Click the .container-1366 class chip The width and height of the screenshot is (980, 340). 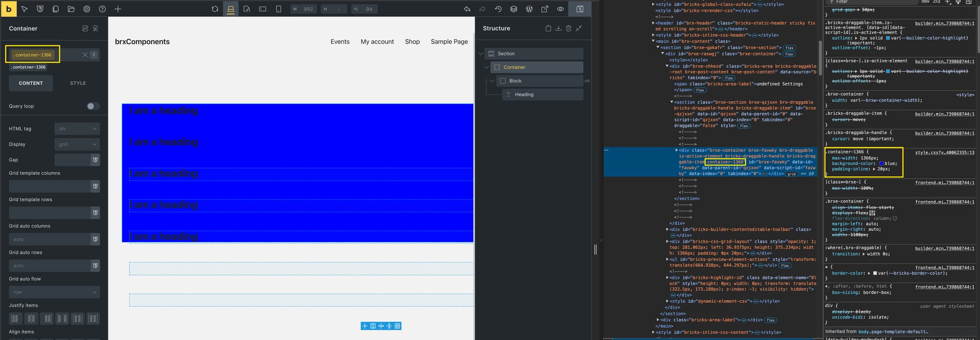pos(33,55)
